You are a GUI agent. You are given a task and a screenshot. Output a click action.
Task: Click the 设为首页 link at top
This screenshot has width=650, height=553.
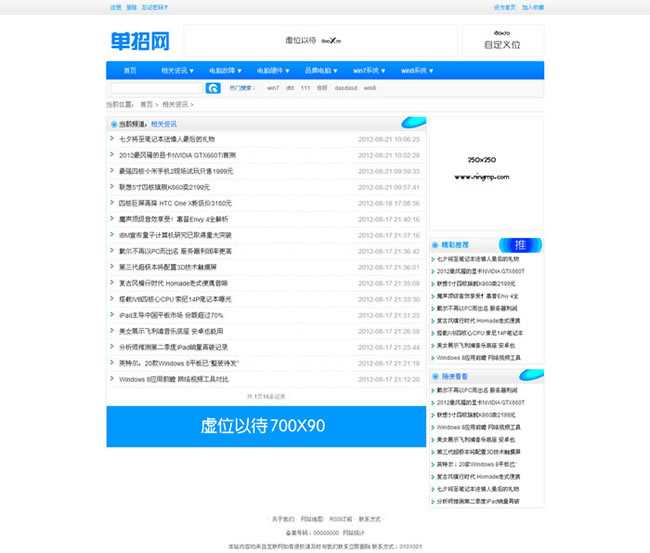click(x=505, y=7)
